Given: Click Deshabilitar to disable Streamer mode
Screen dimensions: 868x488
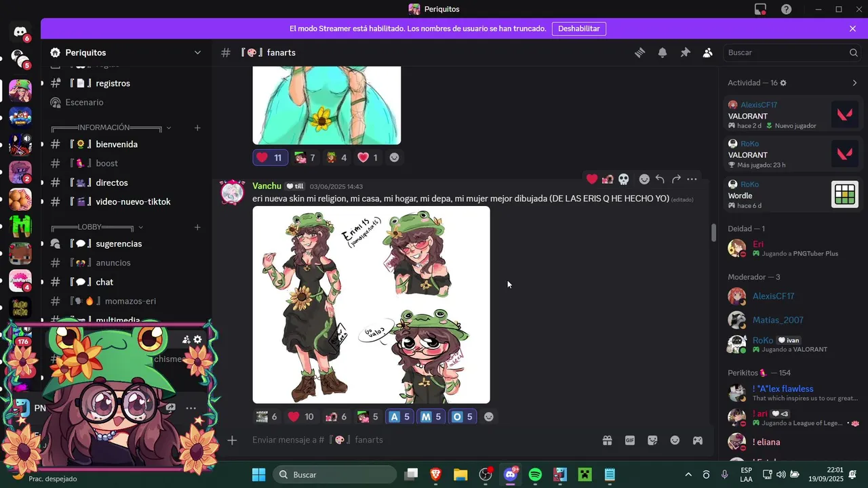Looking at the screenshot, I should [x=578, y=28].
